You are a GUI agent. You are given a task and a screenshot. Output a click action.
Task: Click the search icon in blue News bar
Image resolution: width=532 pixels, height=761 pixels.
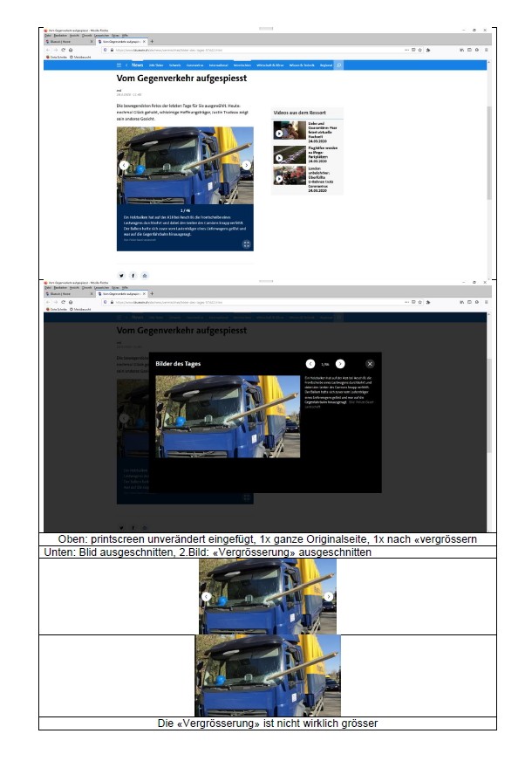tap(339, 65)
